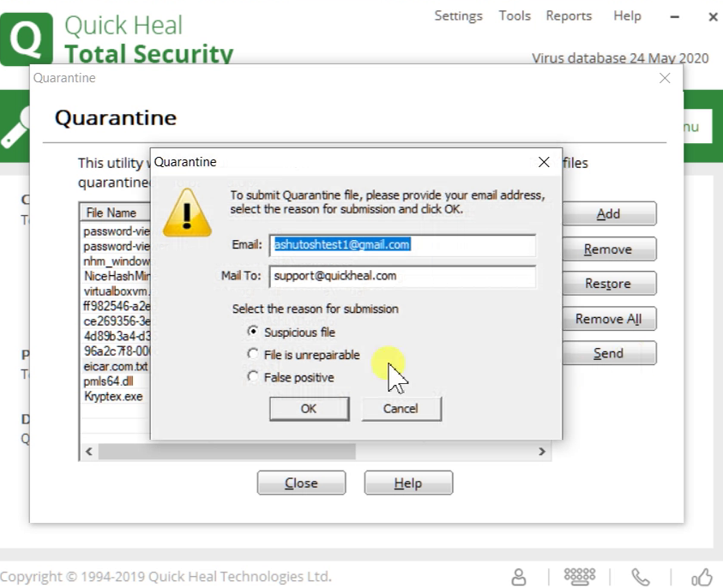Click the Send button
Image resolution: width=723 pixels, height=588 pixels.
(x=609, y=353)
